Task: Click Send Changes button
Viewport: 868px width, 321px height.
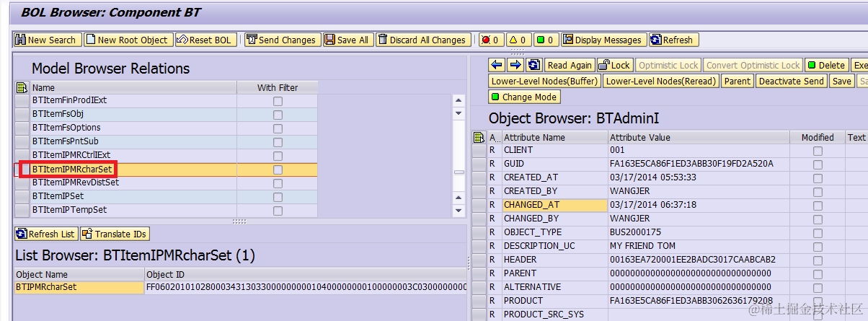Action: (282, 40)
